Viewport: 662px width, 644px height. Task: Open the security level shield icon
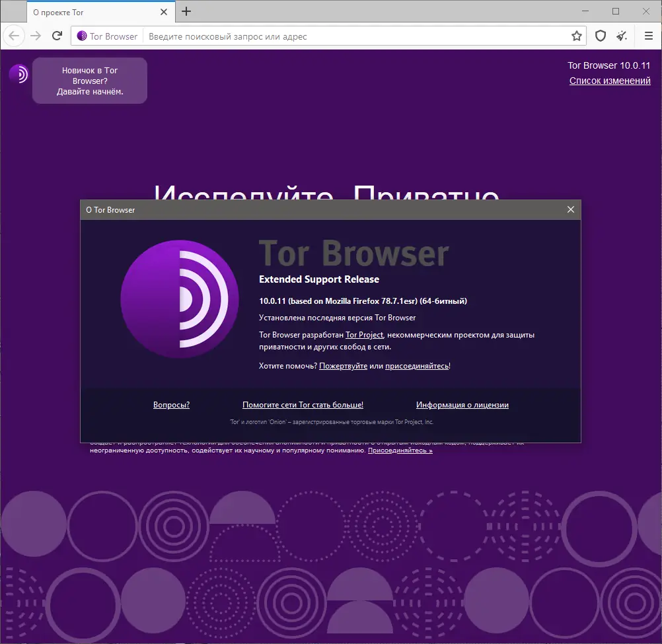click(600, 36)
